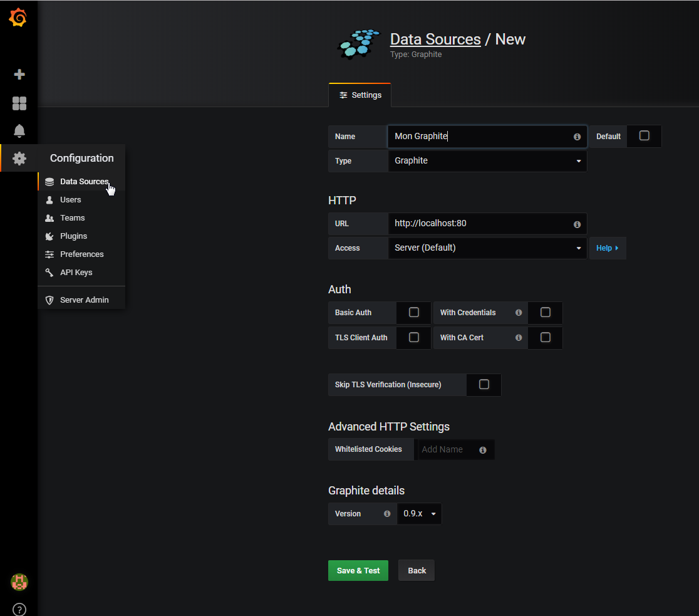Click the Help question mark icon
This screenshot has height=616, width=699.
pos(19,609)
